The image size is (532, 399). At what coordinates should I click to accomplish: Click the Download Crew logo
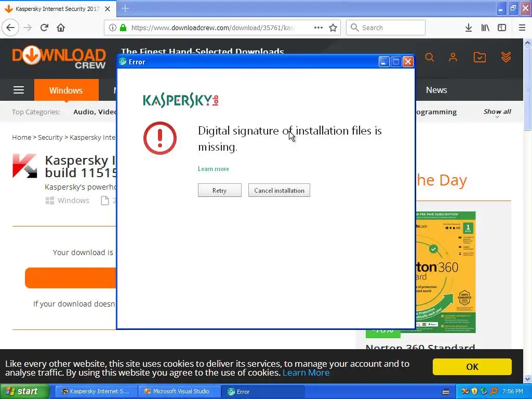coord(59,58)
